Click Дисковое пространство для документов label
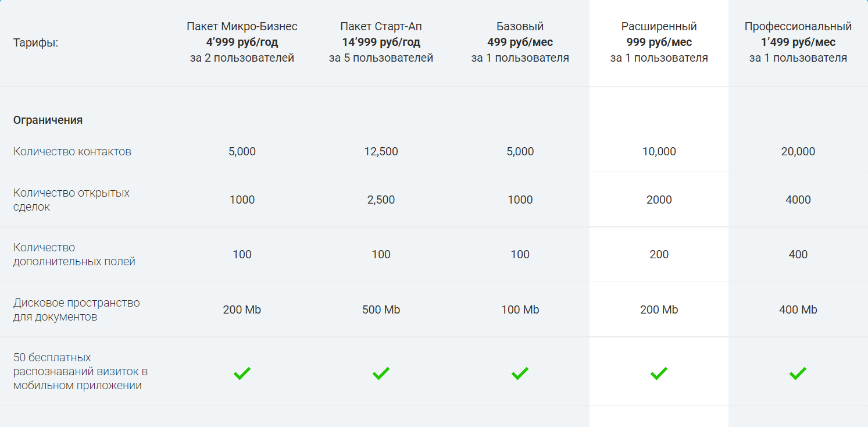Screen dimensions: 868x427 76,309
